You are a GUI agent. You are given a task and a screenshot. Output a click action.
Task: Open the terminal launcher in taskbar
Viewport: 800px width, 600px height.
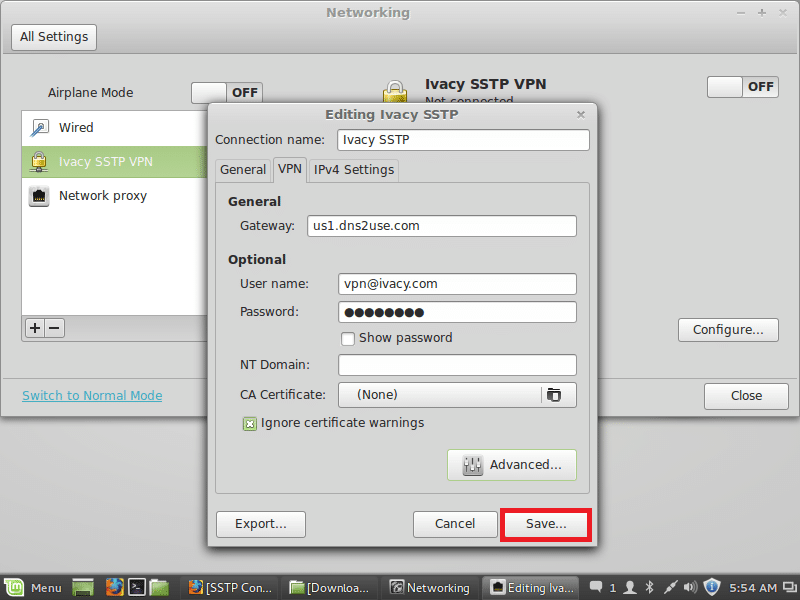pos(137,588)
